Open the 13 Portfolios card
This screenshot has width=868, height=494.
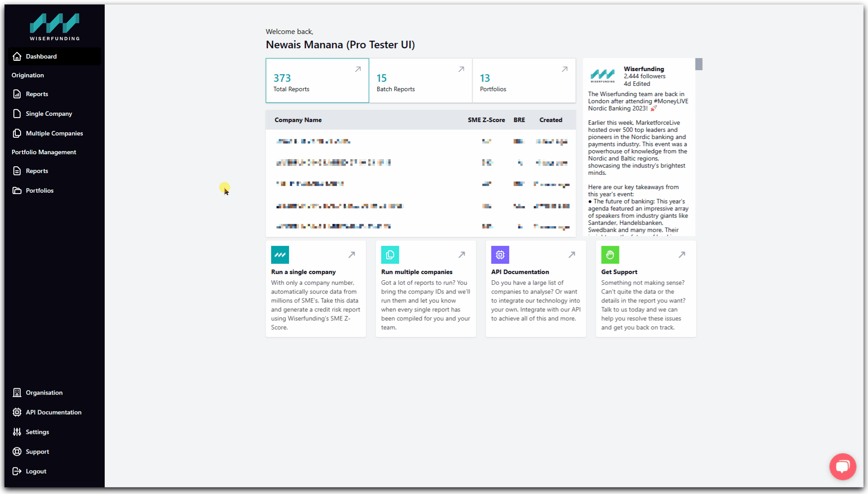[524, 80]
